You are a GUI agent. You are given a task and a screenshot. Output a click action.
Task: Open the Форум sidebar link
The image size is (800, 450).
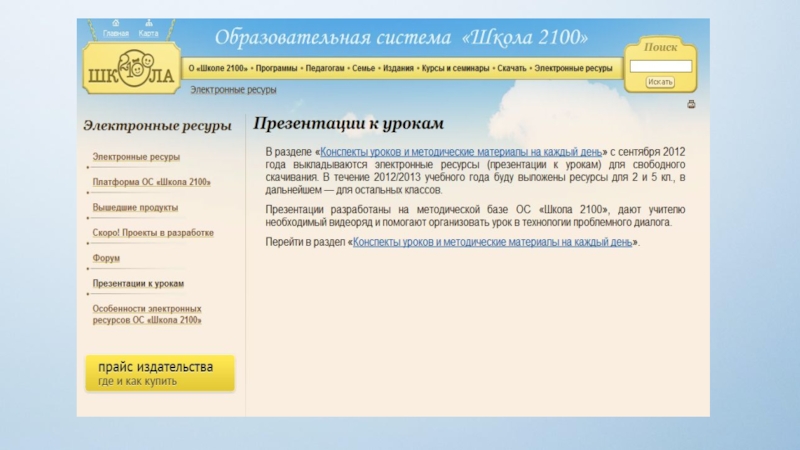[x=106, y=258]
